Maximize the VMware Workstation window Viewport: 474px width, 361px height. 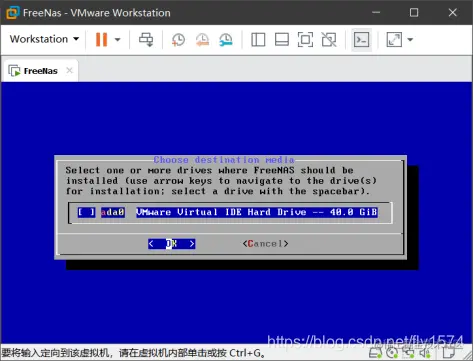point(414,13)
